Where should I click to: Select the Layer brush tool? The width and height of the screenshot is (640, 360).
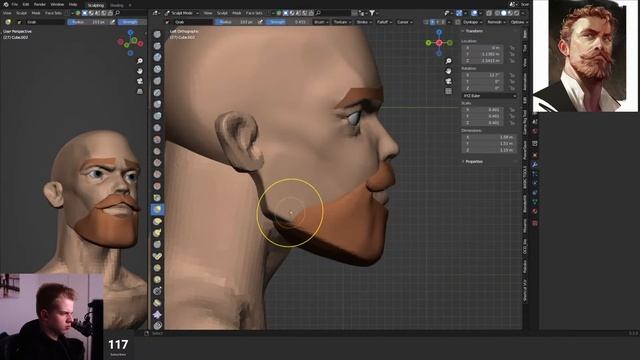(x=157, y=93)
